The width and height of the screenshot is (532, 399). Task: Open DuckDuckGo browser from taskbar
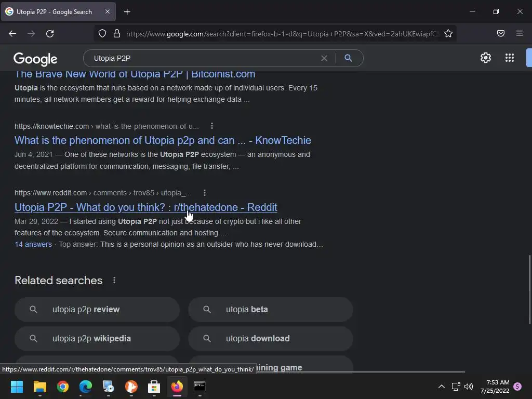pyautogui.click(x=131, y=387)
